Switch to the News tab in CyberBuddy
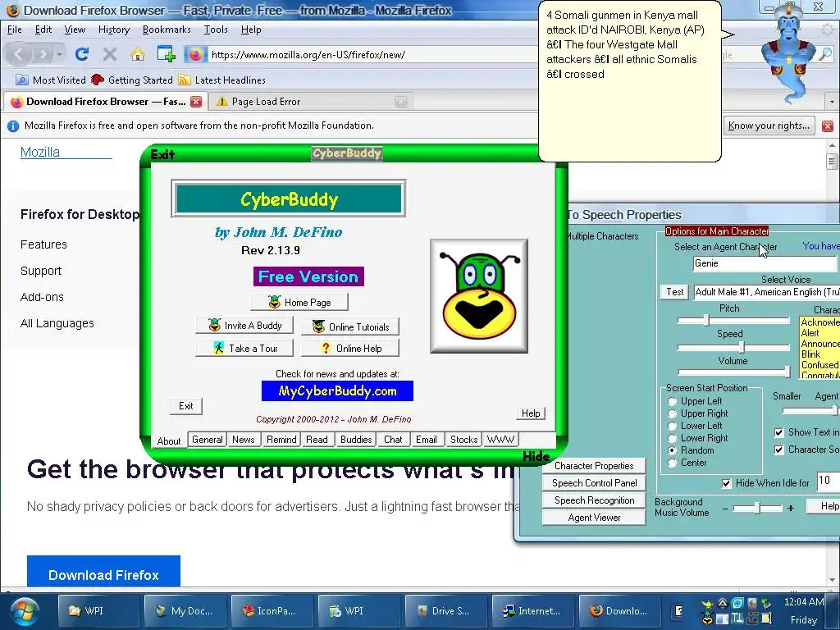 [x=243, y=440]
